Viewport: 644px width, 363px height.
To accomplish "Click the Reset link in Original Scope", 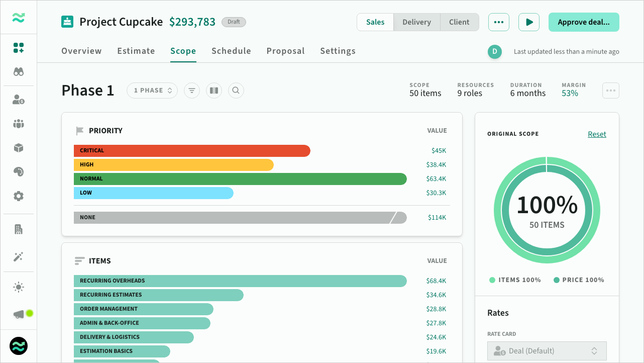I will point(597,134).
